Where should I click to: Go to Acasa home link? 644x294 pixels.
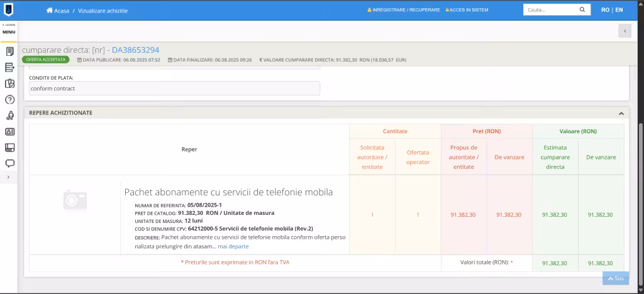[x=57, y=11]
